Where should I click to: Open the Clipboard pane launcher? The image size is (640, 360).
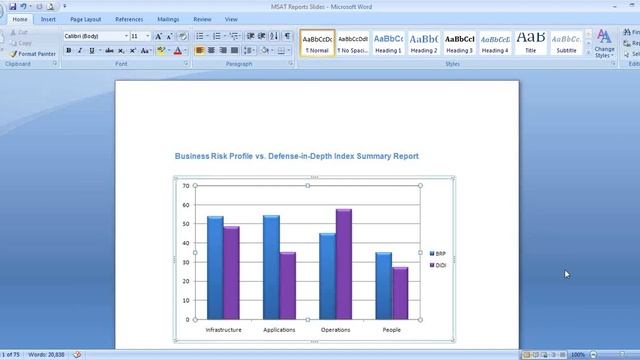(x=55, y=64)
